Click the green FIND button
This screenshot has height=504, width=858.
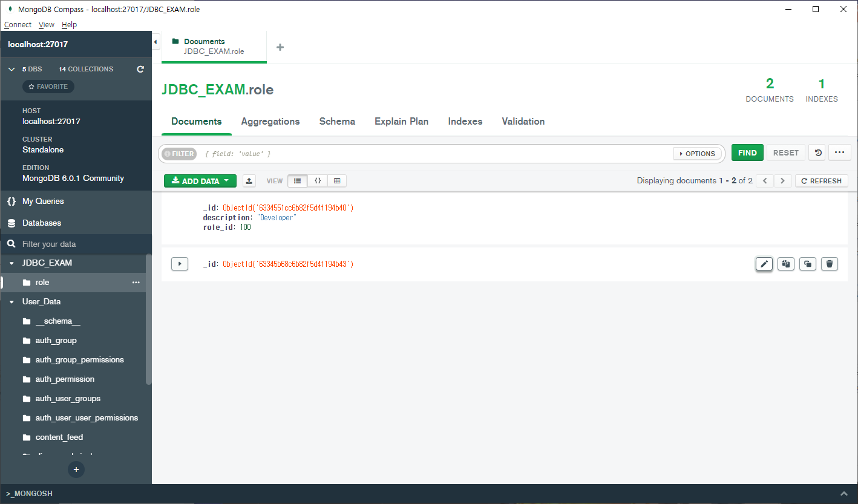pos(747,153)
